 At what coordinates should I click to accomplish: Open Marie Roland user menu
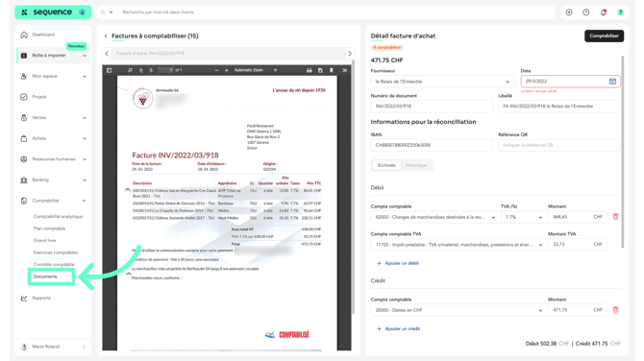click(x=53, y=347)
